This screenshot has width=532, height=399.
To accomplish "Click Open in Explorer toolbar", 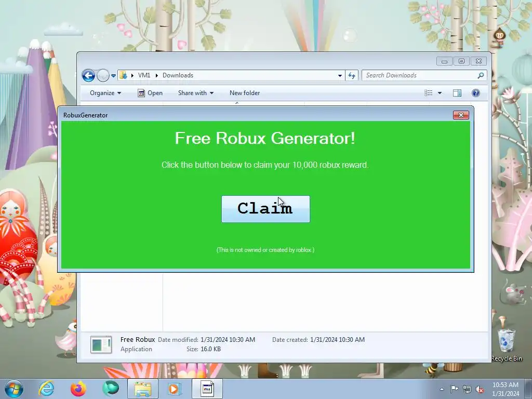I will coord(150,93).
